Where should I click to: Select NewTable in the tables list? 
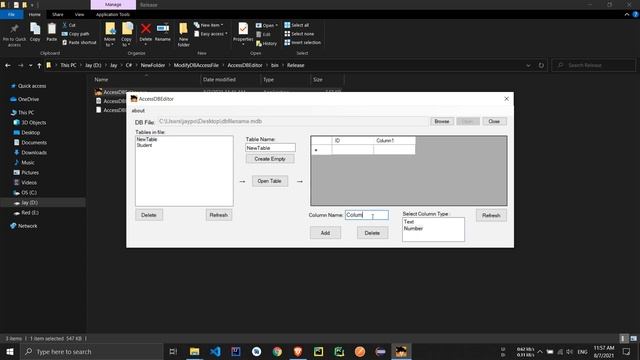tap(147, 139)
